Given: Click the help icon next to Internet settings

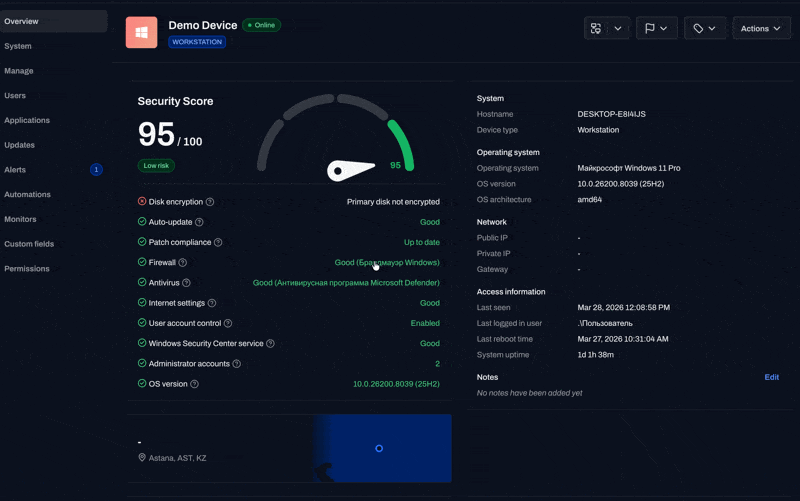Looking at the screenshot, I should point(212,303).
